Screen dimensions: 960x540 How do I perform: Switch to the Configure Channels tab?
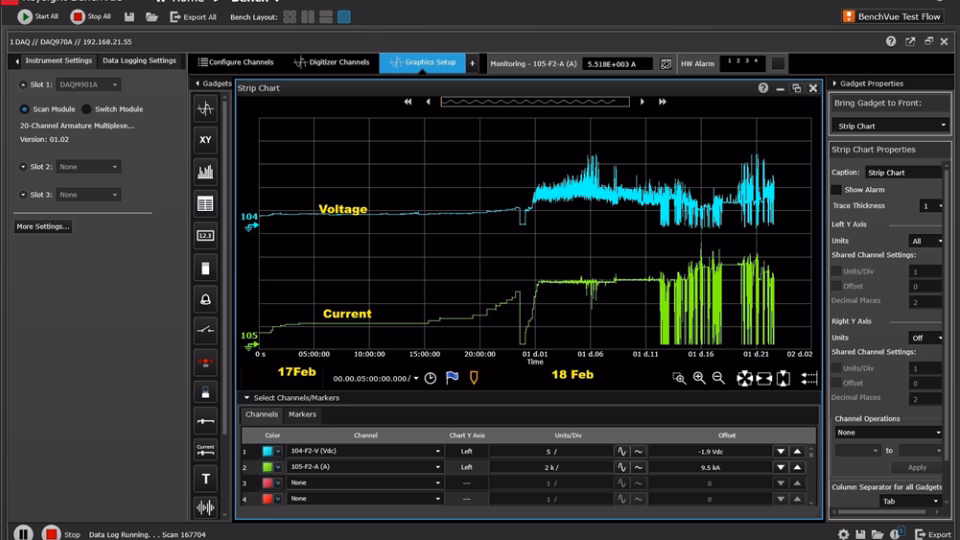click(234, 62)
